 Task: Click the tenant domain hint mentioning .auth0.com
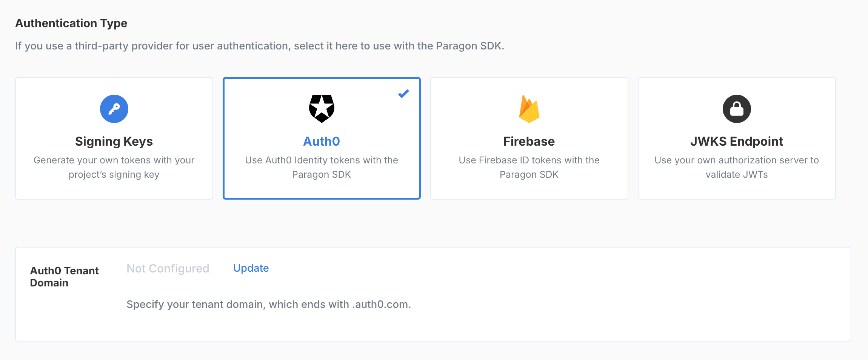click(x=269, y=304)
